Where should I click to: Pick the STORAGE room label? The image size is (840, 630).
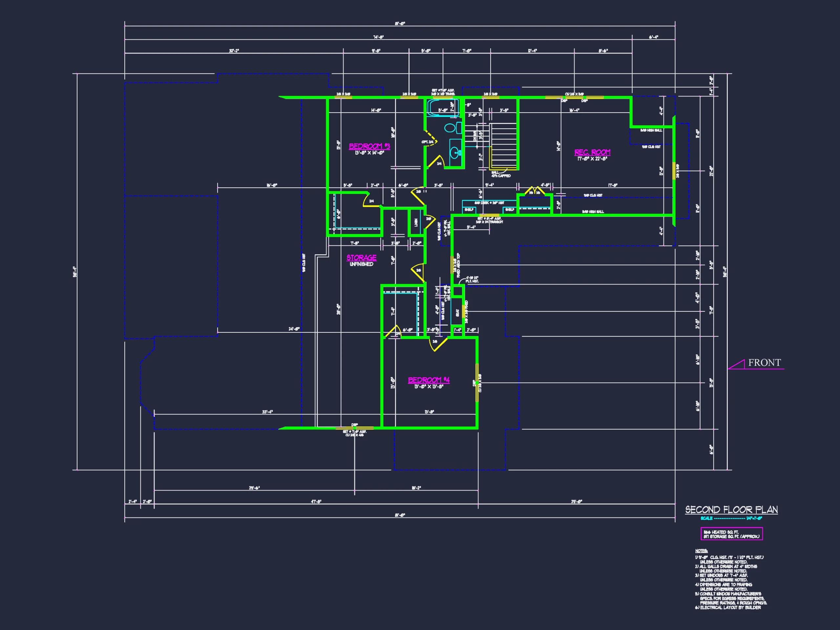361,258
